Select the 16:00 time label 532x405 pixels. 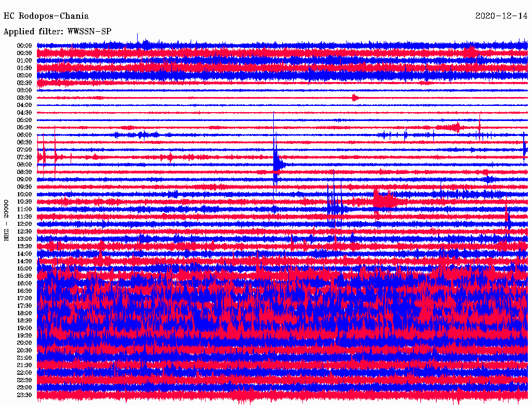coord(24,283)
